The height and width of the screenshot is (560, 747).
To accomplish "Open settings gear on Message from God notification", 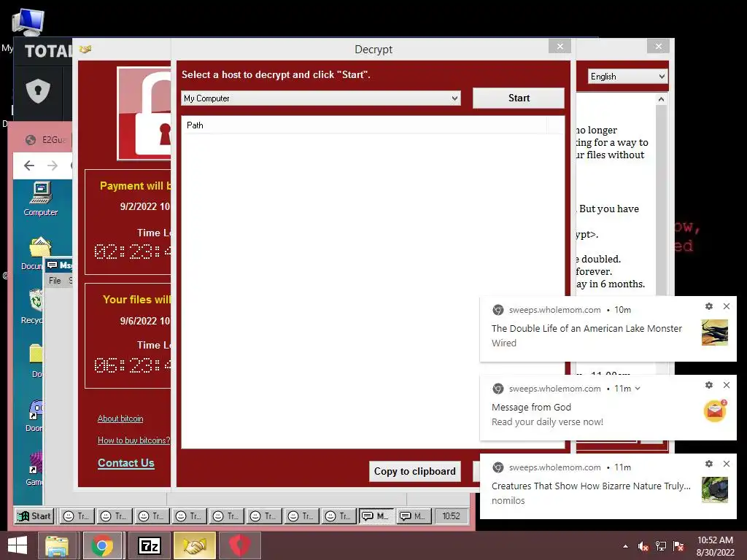I will pos(709,385).
